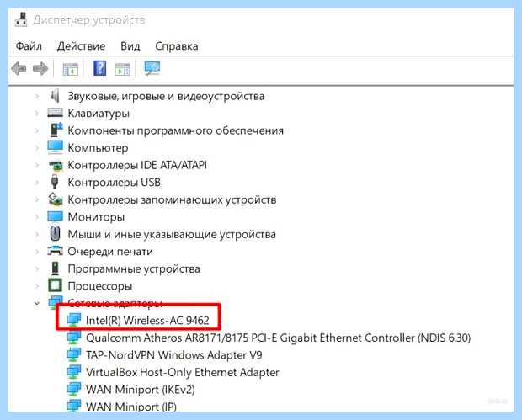Select the Очереди печати label
The image size is (522, 420).
point(110,252)
